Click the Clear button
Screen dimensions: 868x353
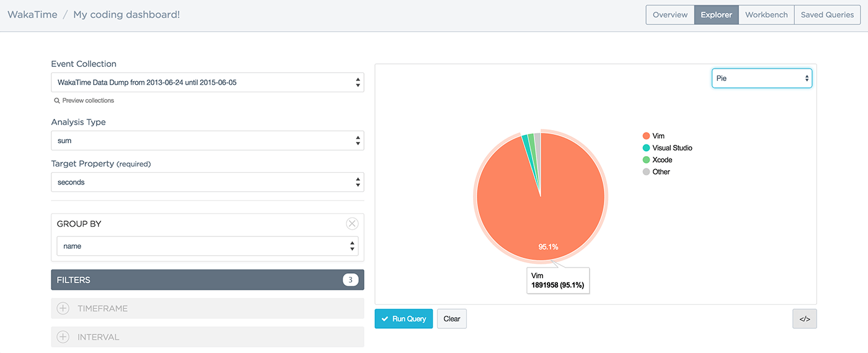(x=452, y=319)
